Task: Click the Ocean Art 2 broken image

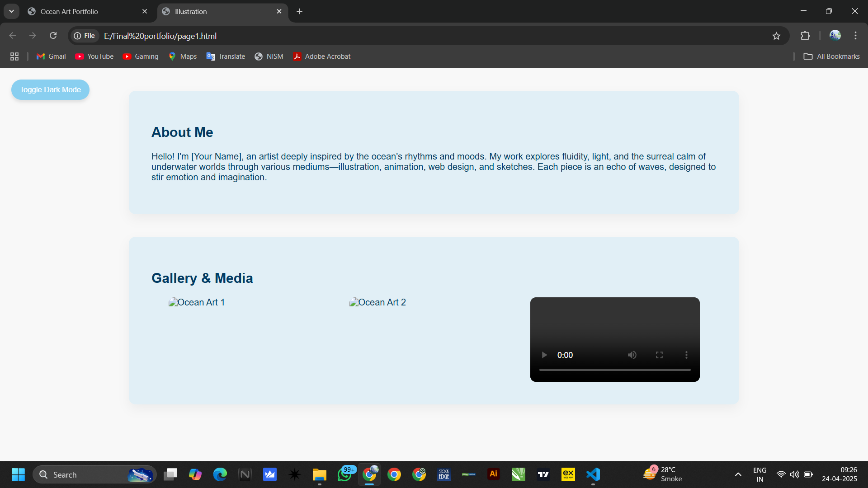Action: click(377, 302)
